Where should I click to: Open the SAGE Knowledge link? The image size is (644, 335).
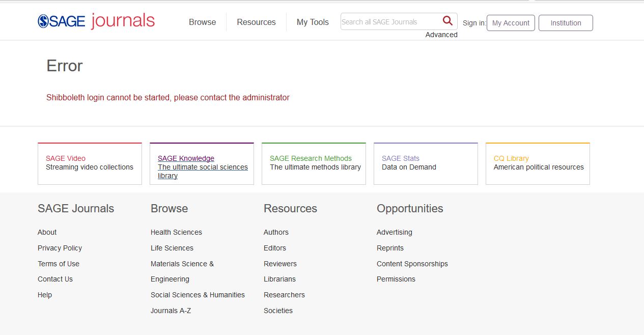pos(186,158)
